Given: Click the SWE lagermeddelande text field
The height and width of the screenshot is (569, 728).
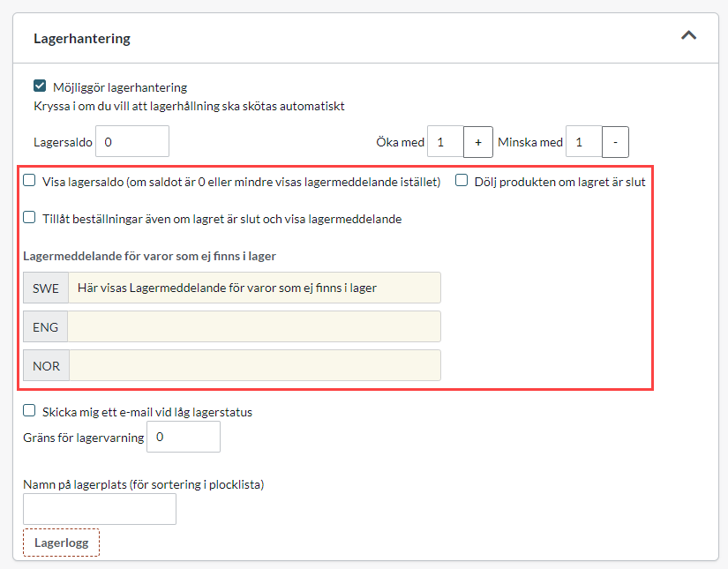Looking at the screenshot, I should click(254, 288).
